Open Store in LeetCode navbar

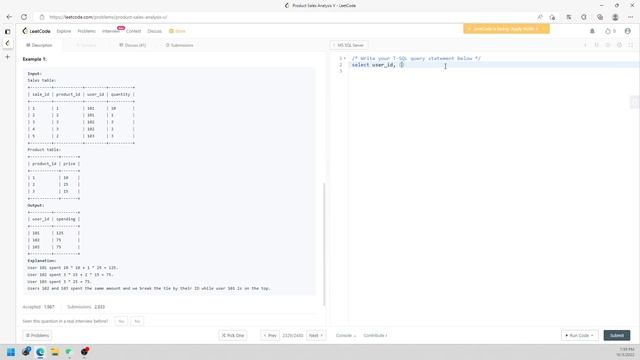[178, 31]
